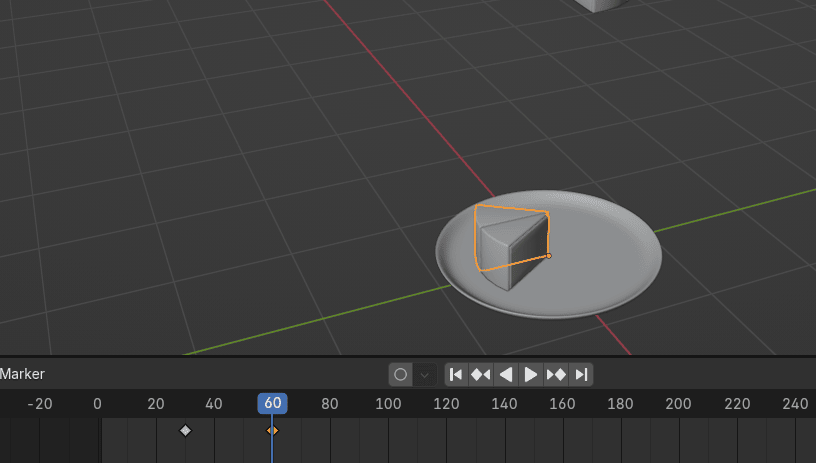Image resolution: width=816 pixels, height=463 pixels.
Task: Click frame 200 on the timeline ruler
Action: pos(679,404)
